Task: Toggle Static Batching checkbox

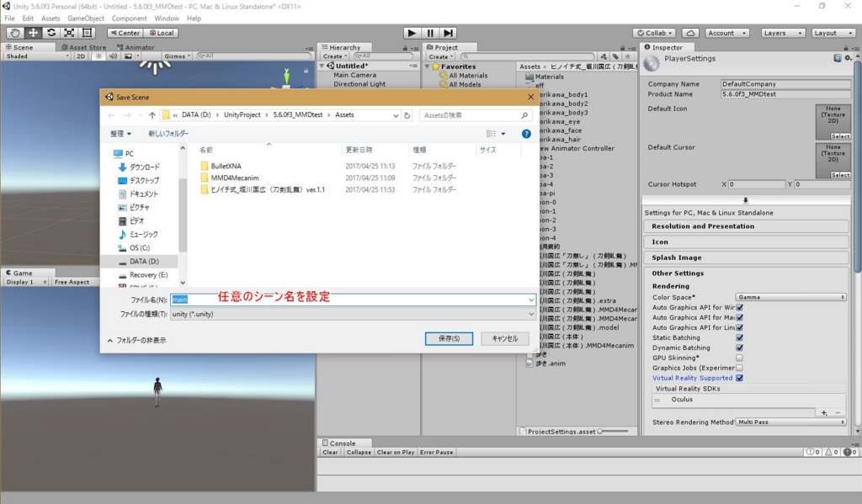Action: 739,337
